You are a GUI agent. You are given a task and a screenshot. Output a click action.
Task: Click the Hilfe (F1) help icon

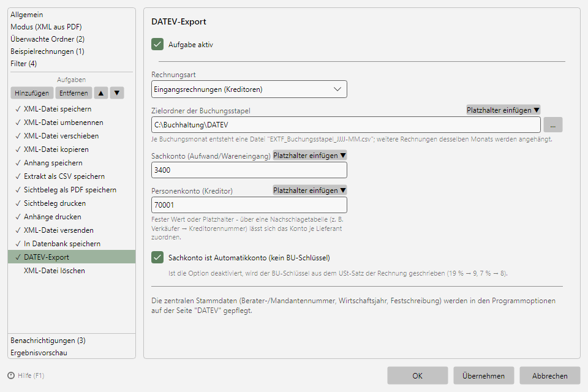pyautogui.click(x=11, y=375)
